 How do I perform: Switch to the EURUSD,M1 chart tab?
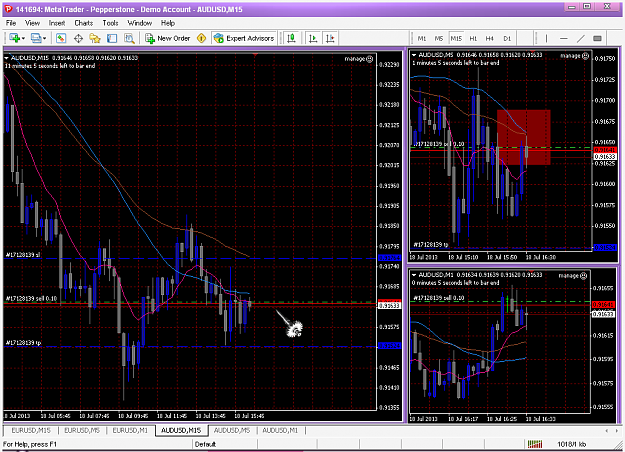tap(130, 430)
